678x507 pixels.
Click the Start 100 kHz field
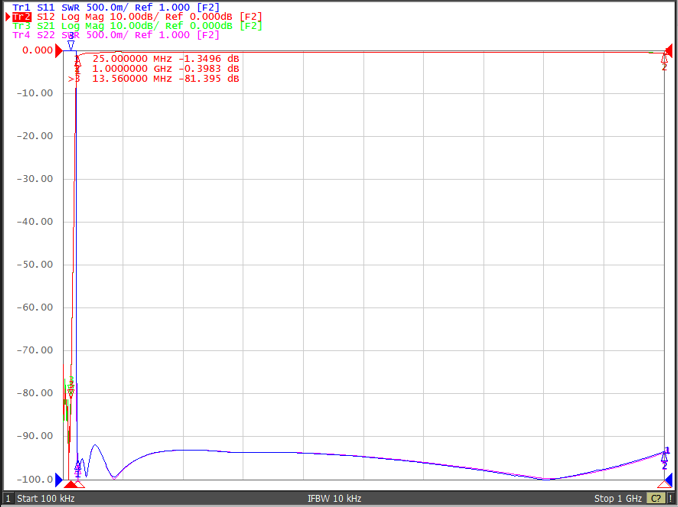point(45,498)
